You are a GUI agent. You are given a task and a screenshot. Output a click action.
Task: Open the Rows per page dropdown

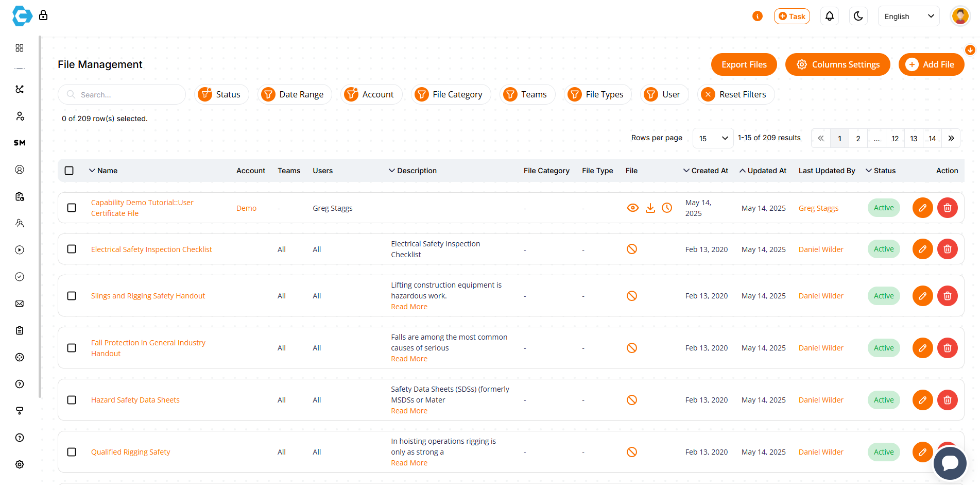[713, 138]
